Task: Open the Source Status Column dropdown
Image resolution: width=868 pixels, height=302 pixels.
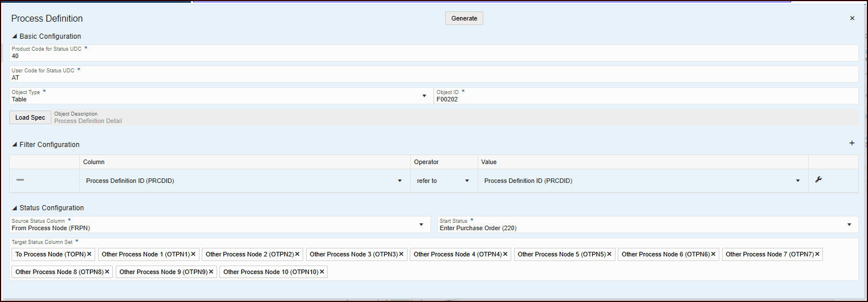Action: click(421, 224)
